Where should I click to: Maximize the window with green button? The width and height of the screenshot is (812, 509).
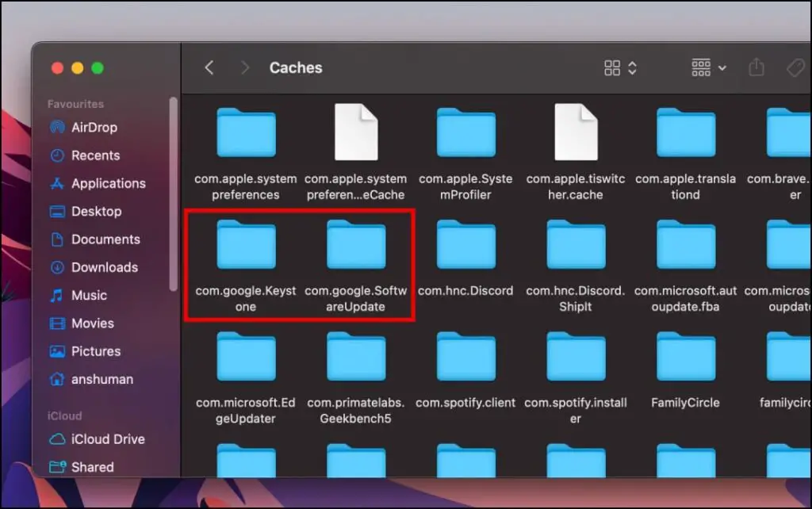coord(98,68)
